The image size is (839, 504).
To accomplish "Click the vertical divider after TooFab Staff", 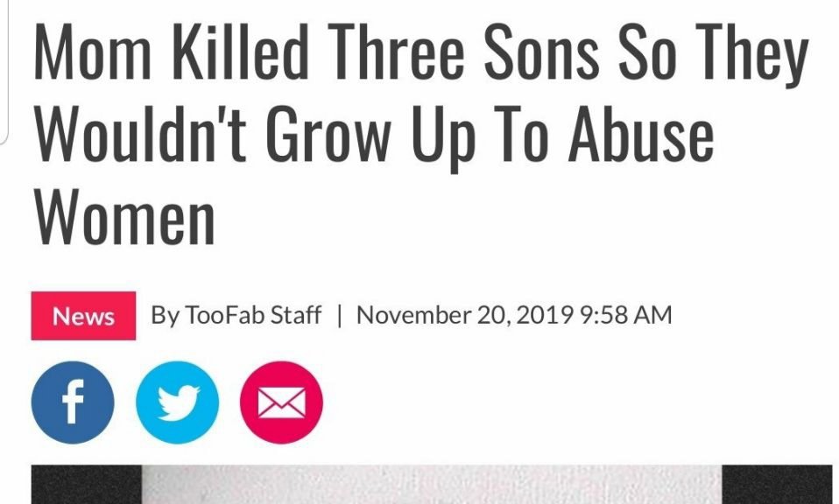I will tap(339, 315).
